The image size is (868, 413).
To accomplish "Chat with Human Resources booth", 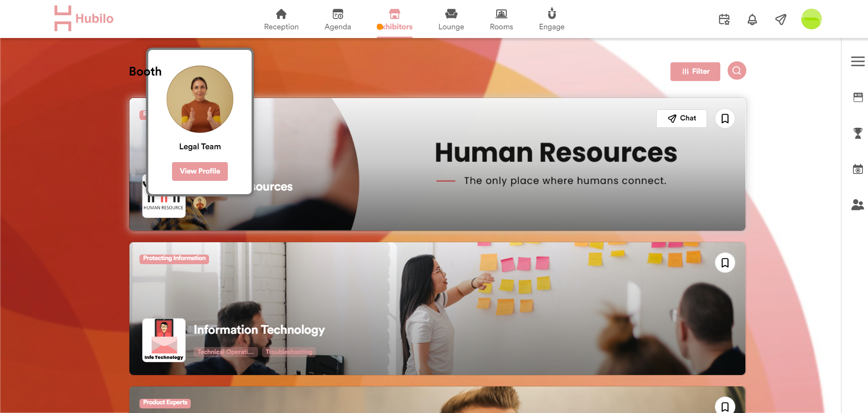I will pyautogui.click(x=681, y=118).
